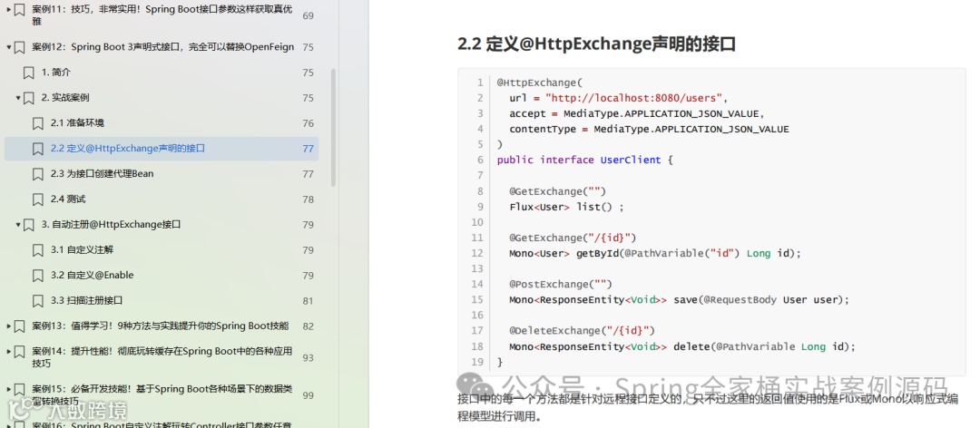
Task: Go to 2. 实战案例 bookmark
Action: [65, 98]
